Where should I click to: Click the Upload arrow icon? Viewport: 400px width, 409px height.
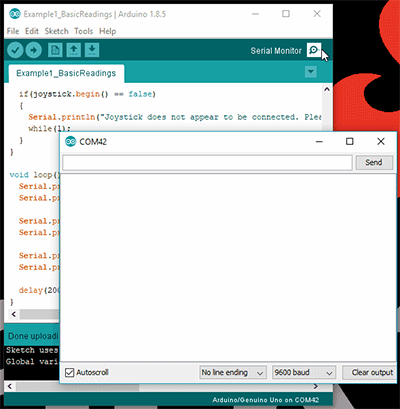[34, 50]
